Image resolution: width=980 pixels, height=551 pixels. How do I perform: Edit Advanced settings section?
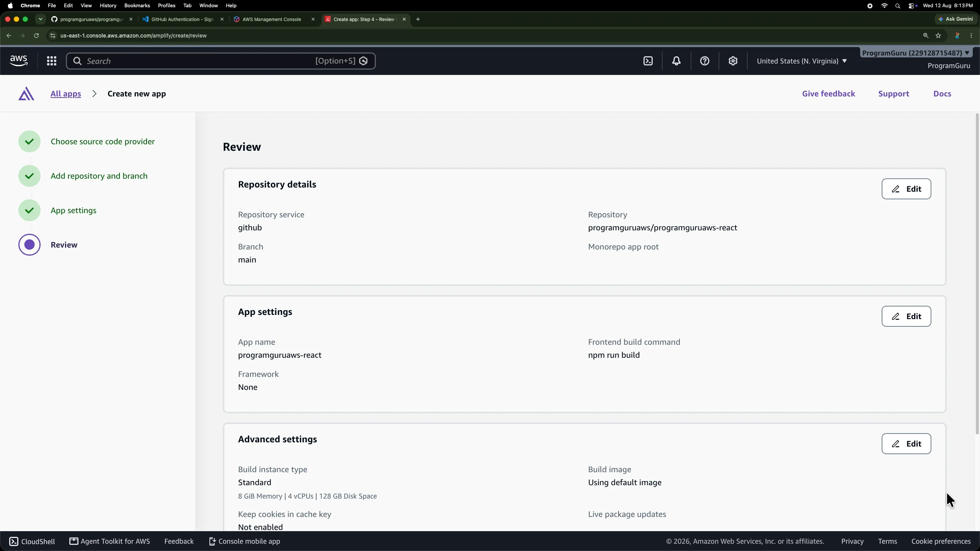tap(906, 444)
